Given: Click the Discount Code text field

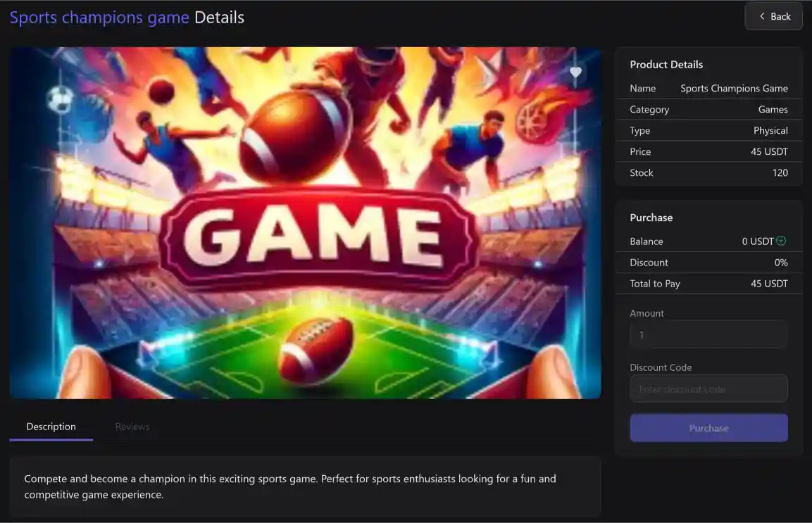Looking at the screenshot, I should click(708, 389).
